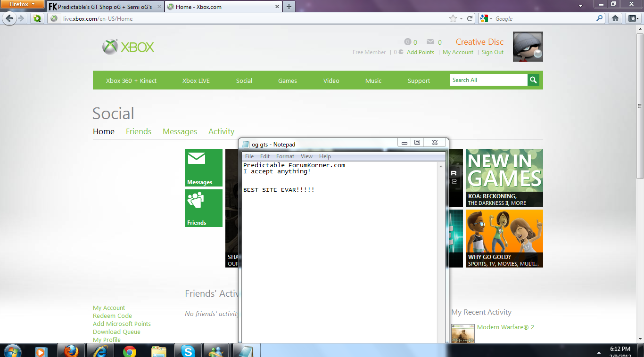Click the Windows Start button
The width and height of the screenshot is (644, 357).
pos(12,351)
